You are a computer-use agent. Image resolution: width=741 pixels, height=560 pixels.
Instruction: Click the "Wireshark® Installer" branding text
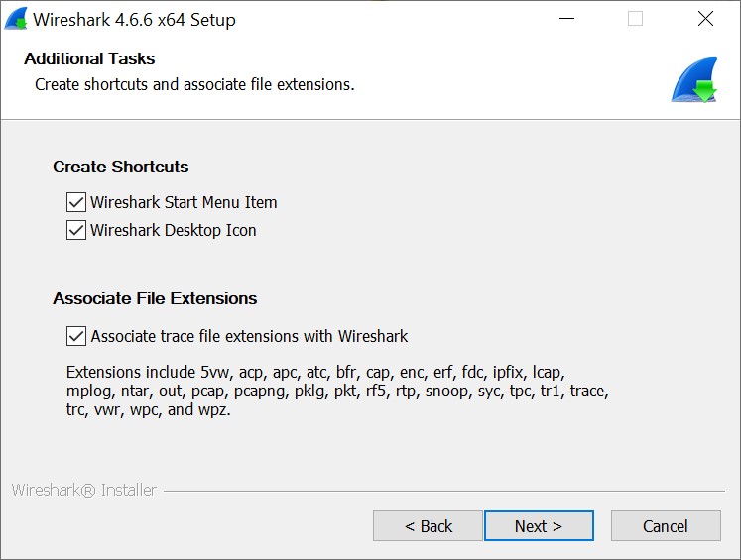[x=83, y=490]
